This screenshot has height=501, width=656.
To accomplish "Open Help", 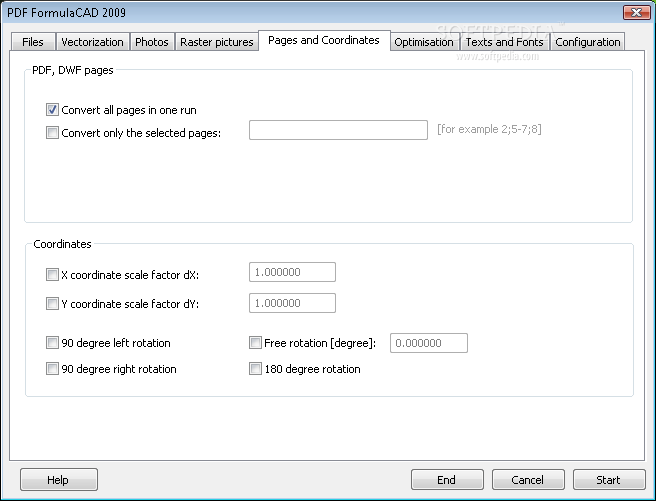I will pyautogui.click(x=59, y=480).
